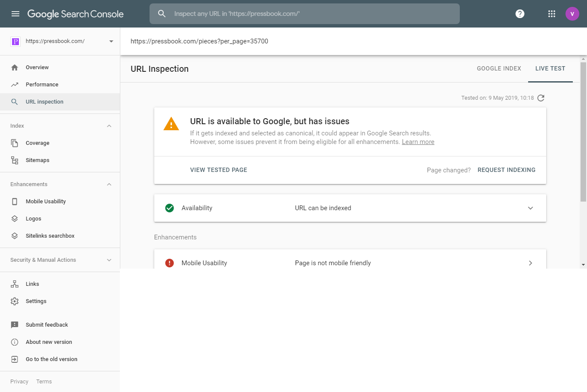Image resolution: width=587 pixels, height=392 pixels.
Task: Click the red Mobile Usability error icon
Action: pos(170,263)
